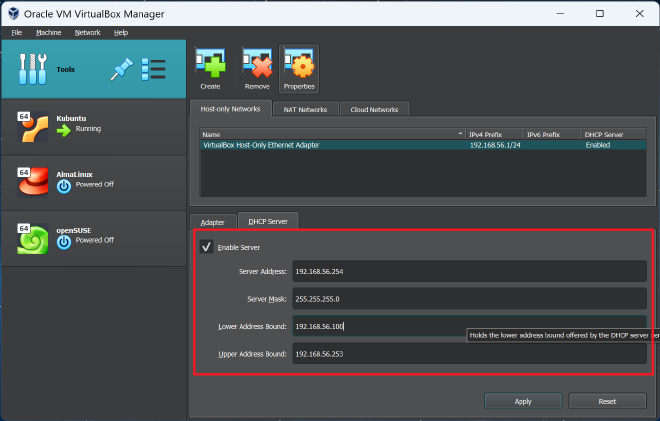Toggle the Properties toolbar icon

(299, 69)
